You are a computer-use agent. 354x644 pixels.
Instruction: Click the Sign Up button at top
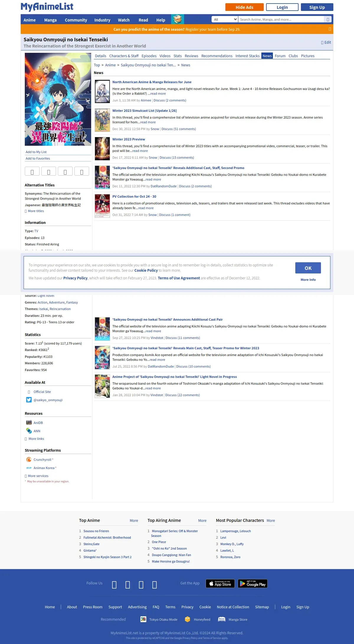click(317, 7)
